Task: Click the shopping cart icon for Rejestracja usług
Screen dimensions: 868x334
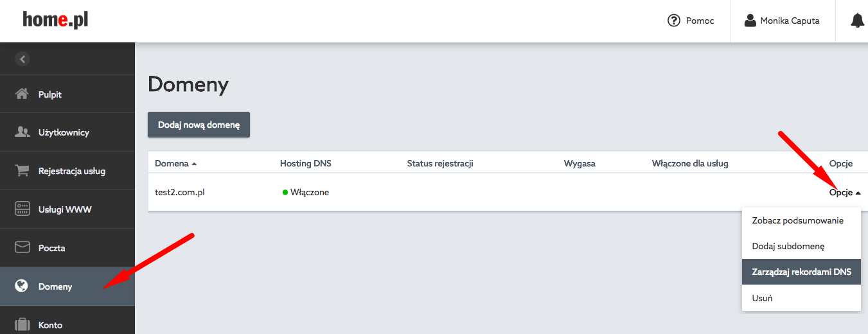Action: 22,171
